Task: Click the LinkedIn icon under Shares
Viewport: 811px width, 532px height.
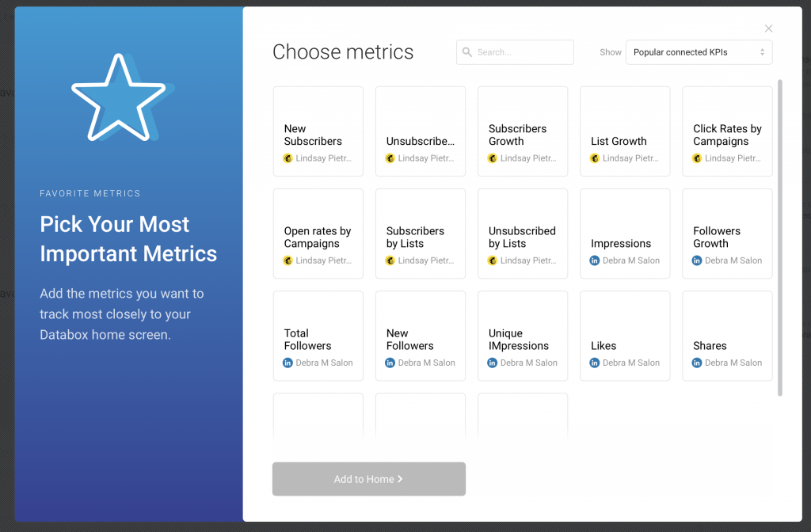Action: [697, 363]
